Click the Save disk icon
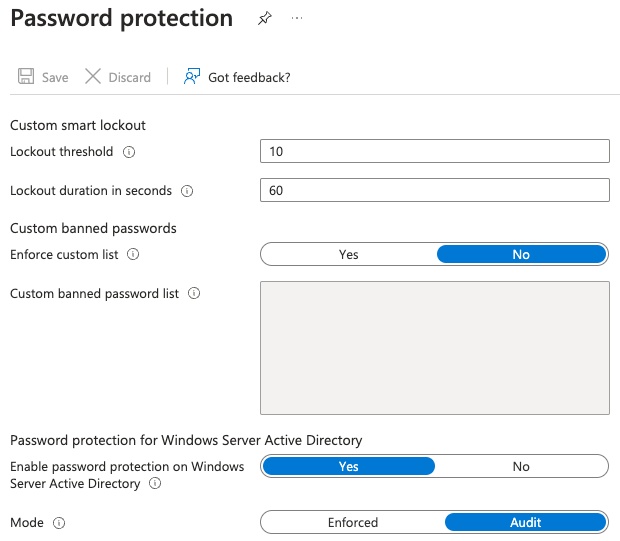This screenshot has height=541, width=620. 26,77
